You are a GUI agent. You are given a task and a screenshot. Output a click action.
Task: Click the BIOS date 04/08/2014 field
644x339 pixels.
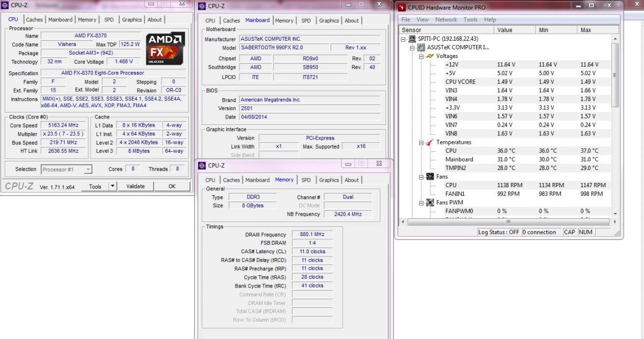(310, 116)
